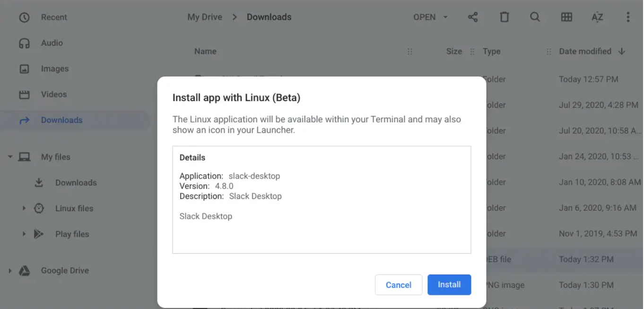This screenshot has height=309, width=644.
Task: Click the Downloads breadcrumb
Action: (269, 17)
